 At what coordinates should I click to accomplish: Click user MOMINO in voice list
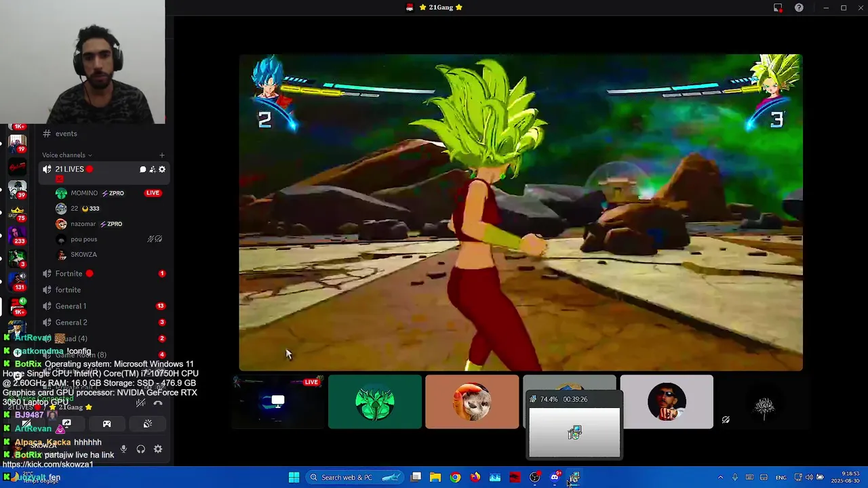click(x=83, y=193)
